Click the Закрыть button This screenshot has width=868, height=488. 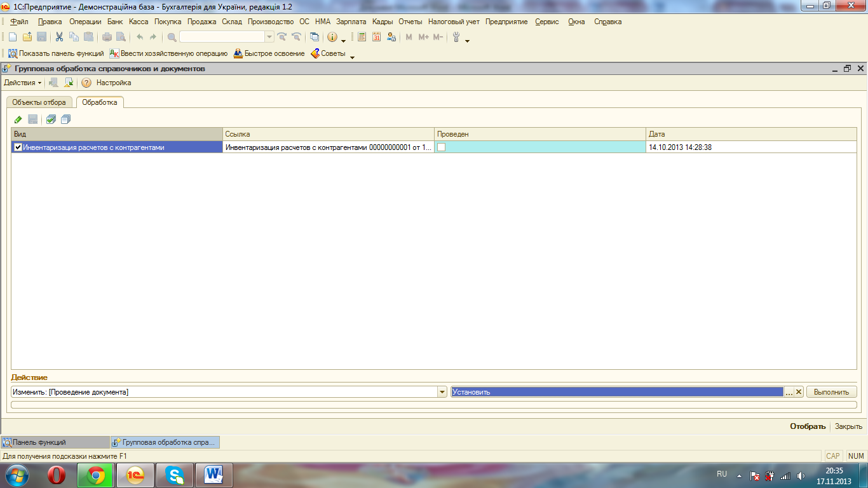[x=848, y=426]
